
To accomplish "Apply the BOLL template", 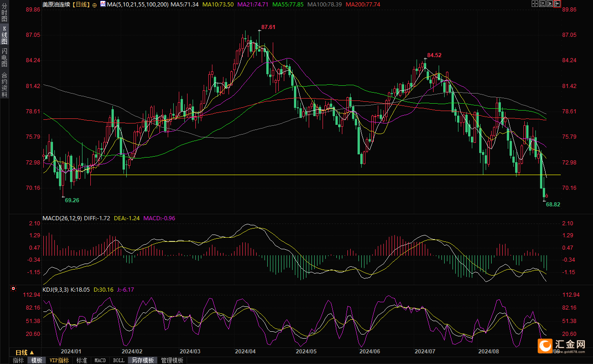I will (x=118, y=360).
